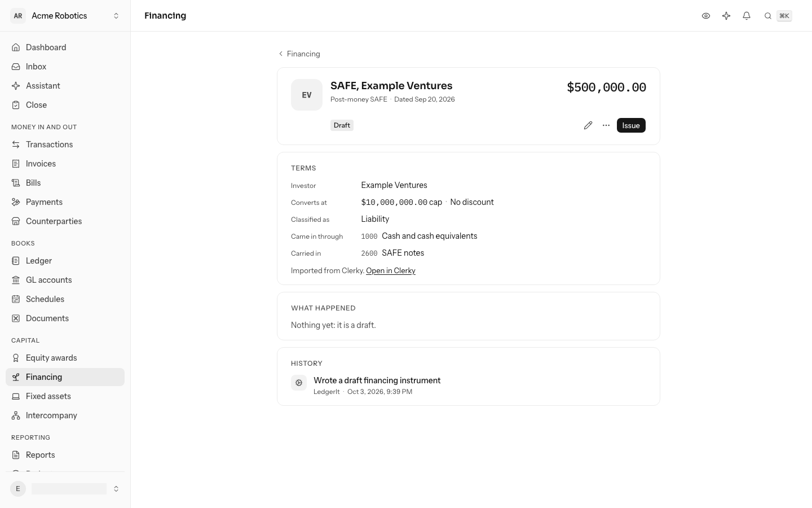Open Dashboard in the sidebar

tap(65, 47)
